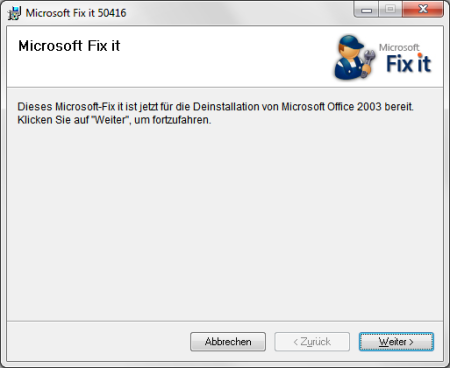Open the system menu via title bar icon
Image resolution: width=450 pixels, height=368 pixels.
point(14,13)
